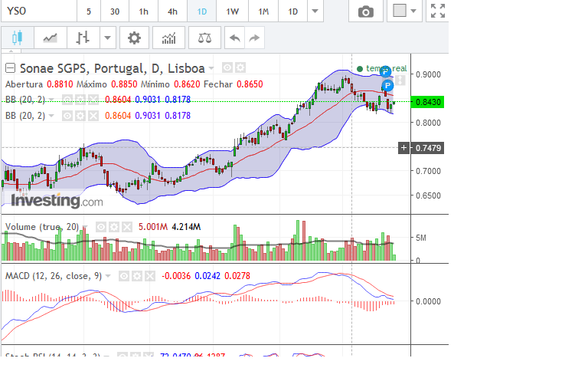Click the Abertura 0.8810 value
Screen dimensions: 588x368
(x=60, y=84)
